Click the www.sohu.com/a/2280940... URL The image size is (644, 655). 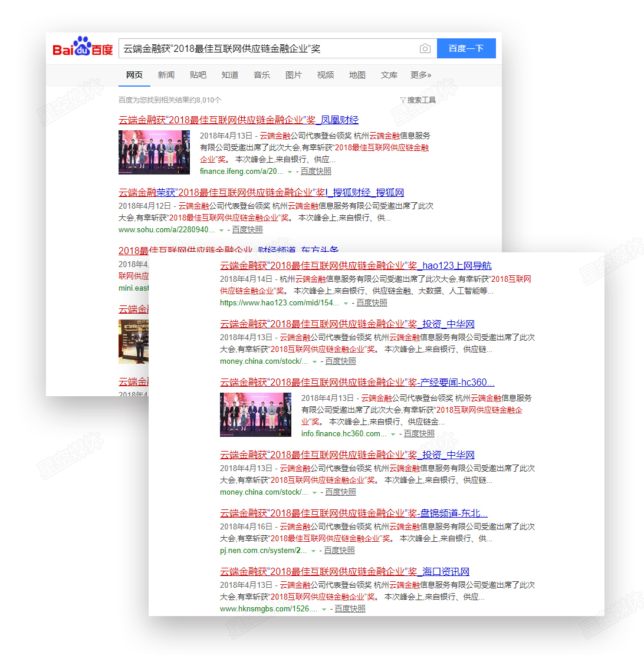pos(166,230)
